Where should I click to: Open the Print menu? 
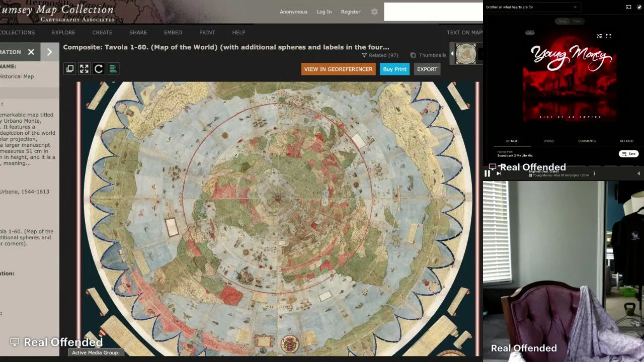207,33
